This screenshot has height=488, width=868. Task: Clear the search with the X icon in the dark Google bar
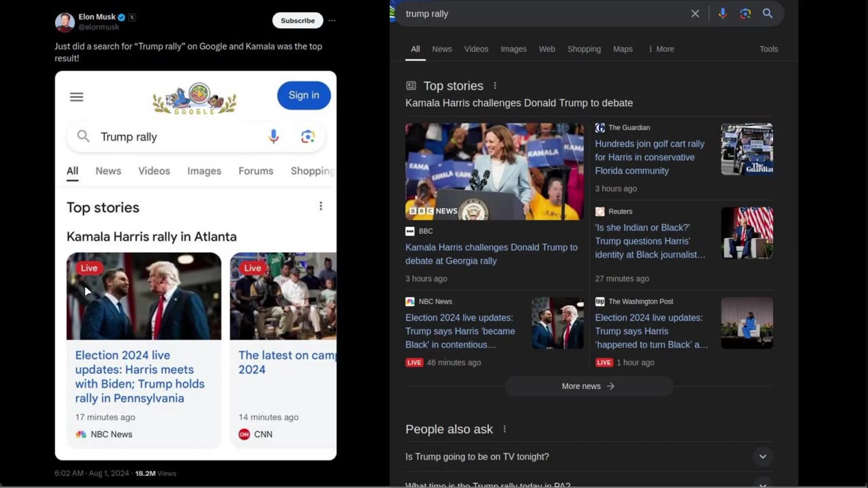pyautogui.click(x=695, y=14)
